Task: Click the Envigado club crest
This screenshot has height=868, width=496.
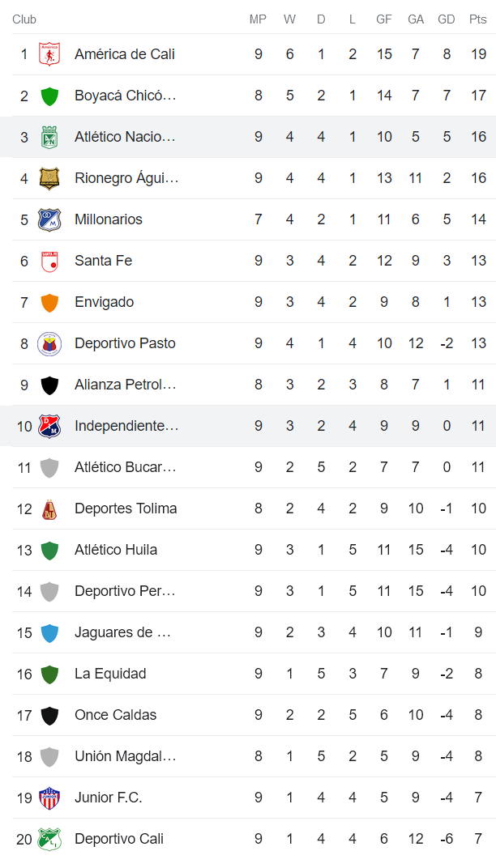Action: click(x=49, y=301)
